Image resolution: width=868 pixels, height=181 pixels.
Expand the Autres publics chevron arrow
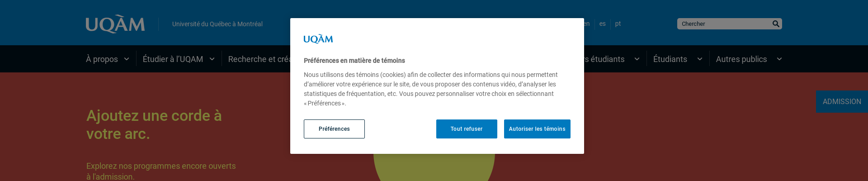point(779,59)
